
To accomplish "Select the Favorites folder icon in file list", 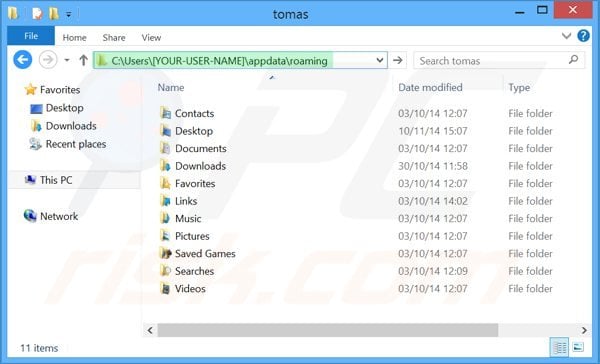I will pyautogui.click(x=165, y=184).
